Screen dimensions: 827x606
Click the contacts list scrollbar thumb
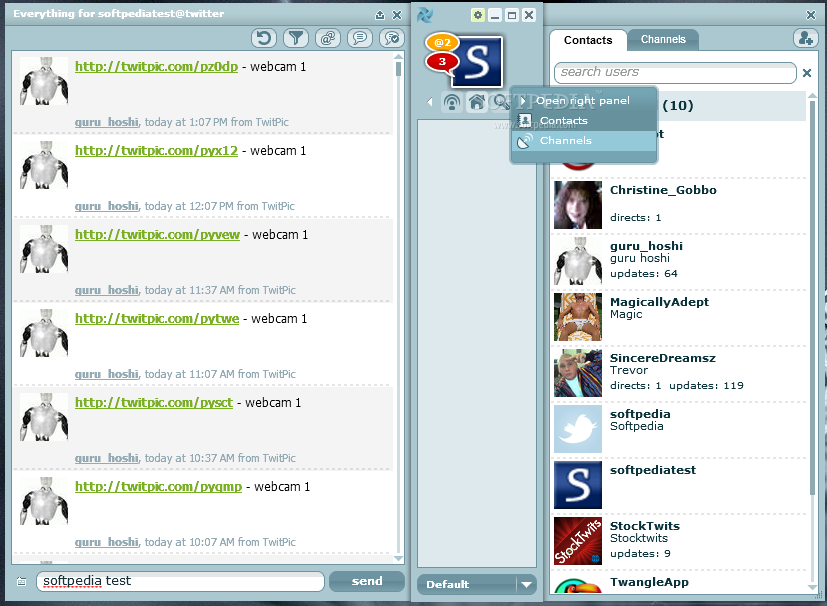coord(812,298)
